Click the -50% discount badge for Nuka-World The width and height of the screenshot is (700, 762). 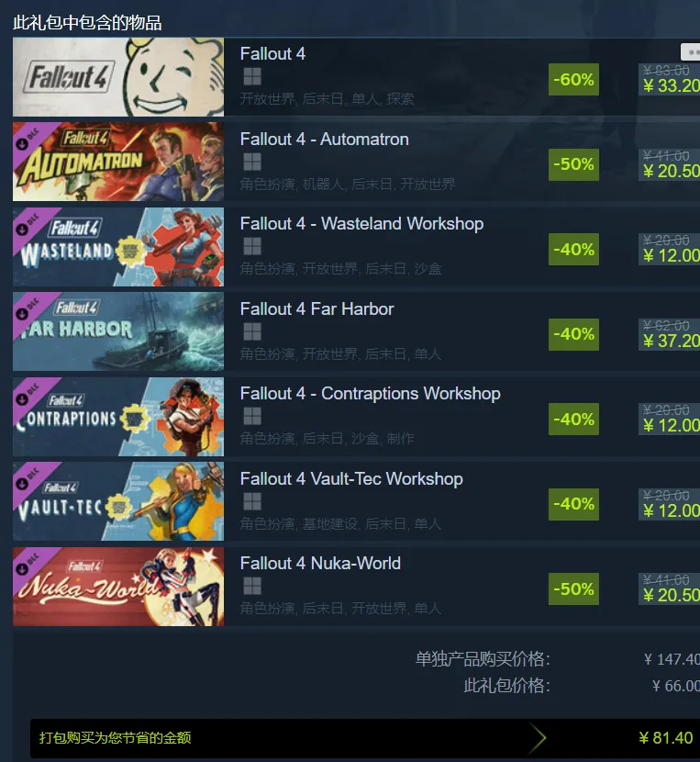[573, 589]
